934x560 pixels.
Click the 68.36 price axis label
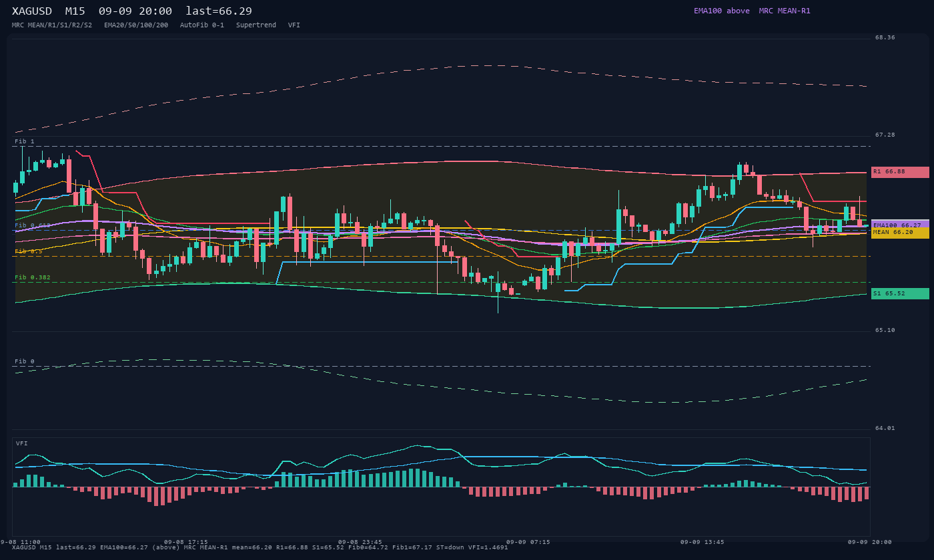point(885,38)
